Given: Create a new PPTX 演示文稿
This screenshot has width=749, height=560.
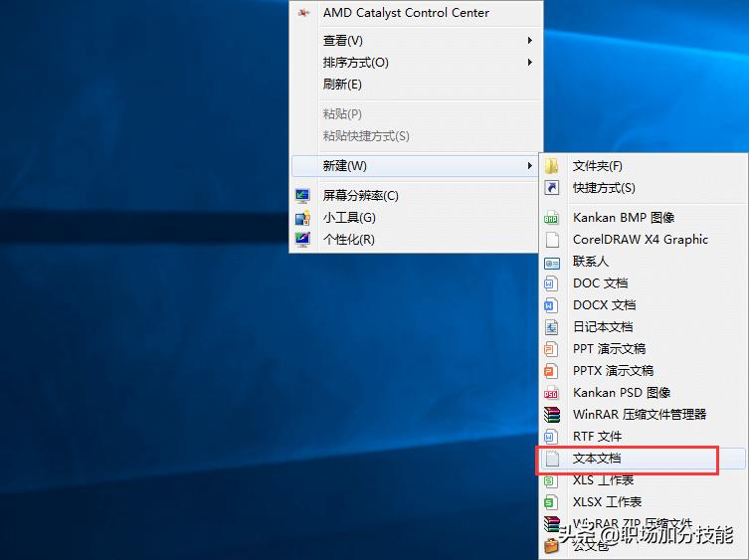Looking at the screenshot, I should click(x=643, y=371).
